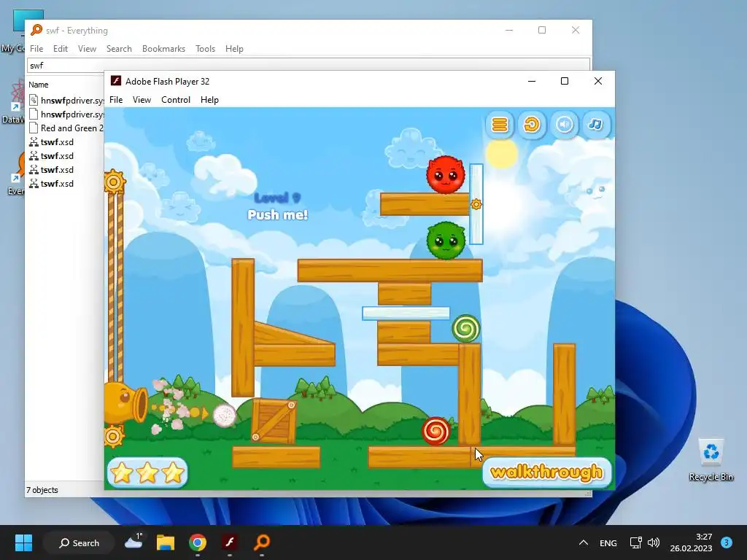The image size is (747, 560).
Task: Minimize the Flash Player window
Action: [x=532, y=81]
